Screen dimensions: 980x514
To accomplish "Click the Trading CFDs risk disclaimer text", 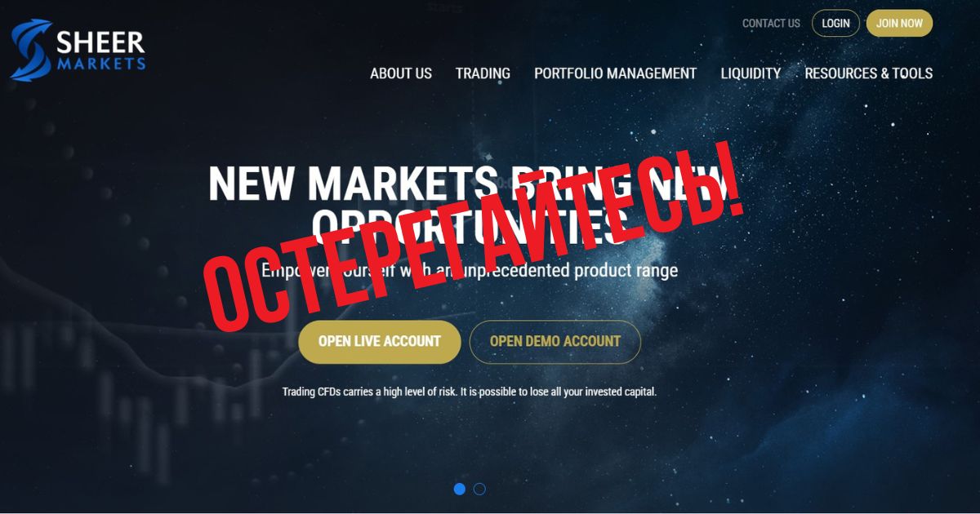I will point(470,392).
